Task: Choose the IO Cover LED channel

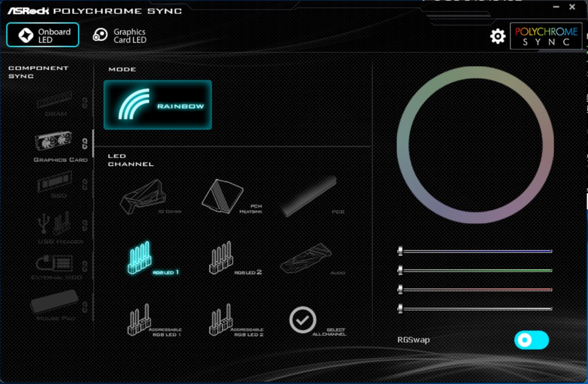Action: (149, 197)
